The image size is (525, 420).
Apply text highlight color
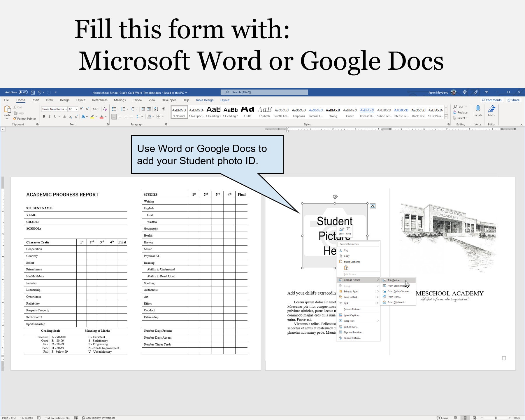(x=92, y=116)
